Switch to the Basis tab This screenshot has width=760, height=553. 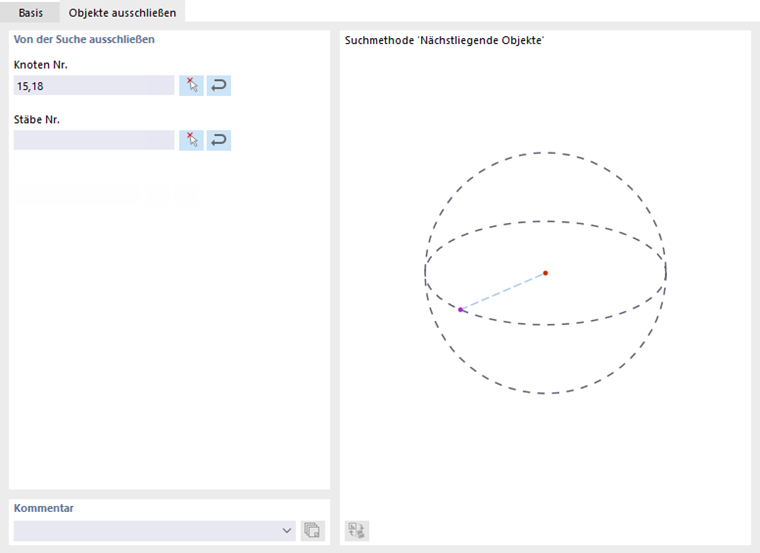(x=30, y=13)
